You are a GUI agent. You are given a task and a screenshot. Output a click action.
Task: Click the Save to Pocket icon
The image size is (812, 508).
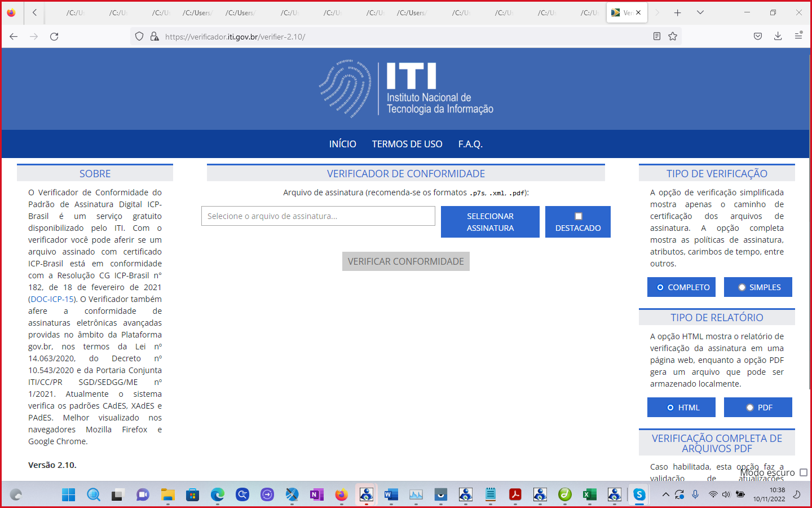[758, 36]
